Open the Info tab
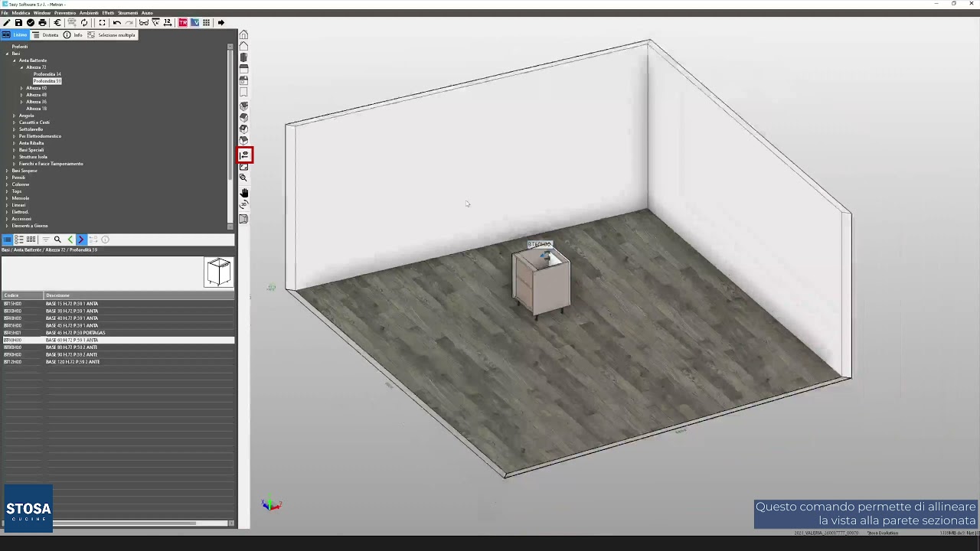 point(73,35)
